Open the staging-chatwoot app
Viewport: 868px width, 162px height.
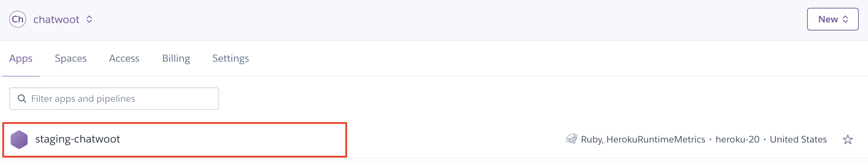pyautogui.click(x=78, y=139)
